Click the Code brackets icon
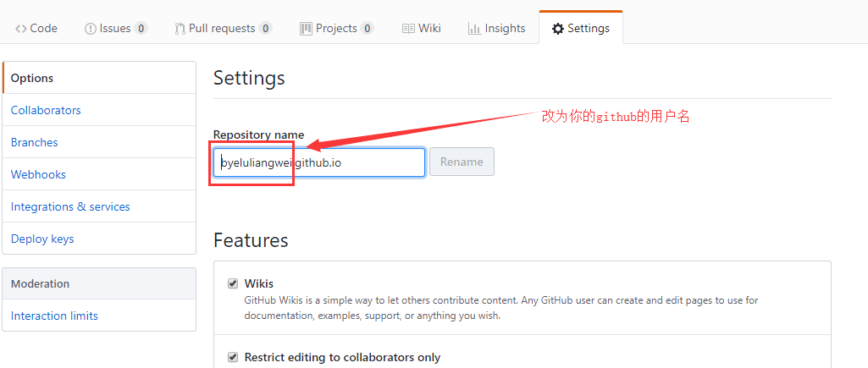868x368 pixels. (21, 28)
